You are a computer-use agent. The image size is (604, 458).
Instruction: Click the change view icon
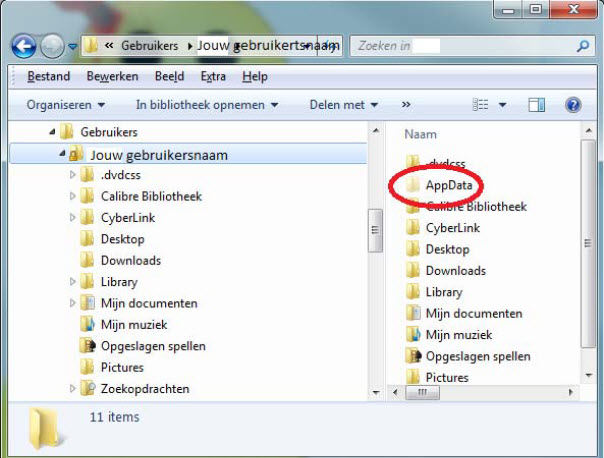[x=480, y=105]
